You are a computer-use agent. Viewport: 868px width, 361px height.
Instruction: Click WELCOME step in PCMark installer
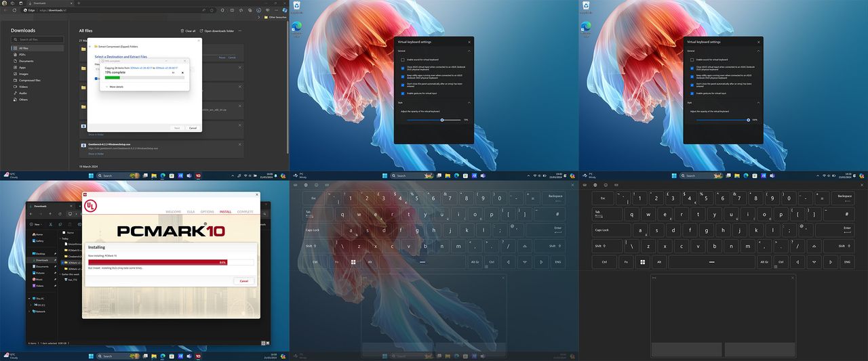coord(174,211)
